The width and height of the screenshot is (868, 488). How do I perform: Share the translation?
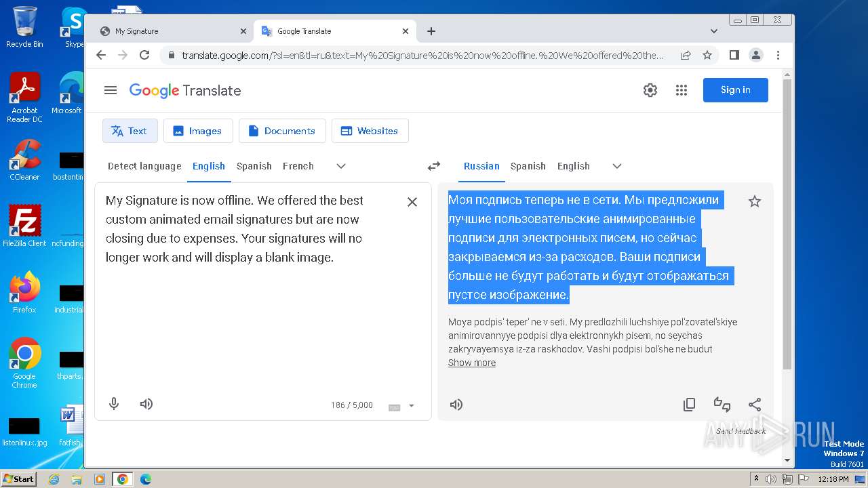[755, 405]
